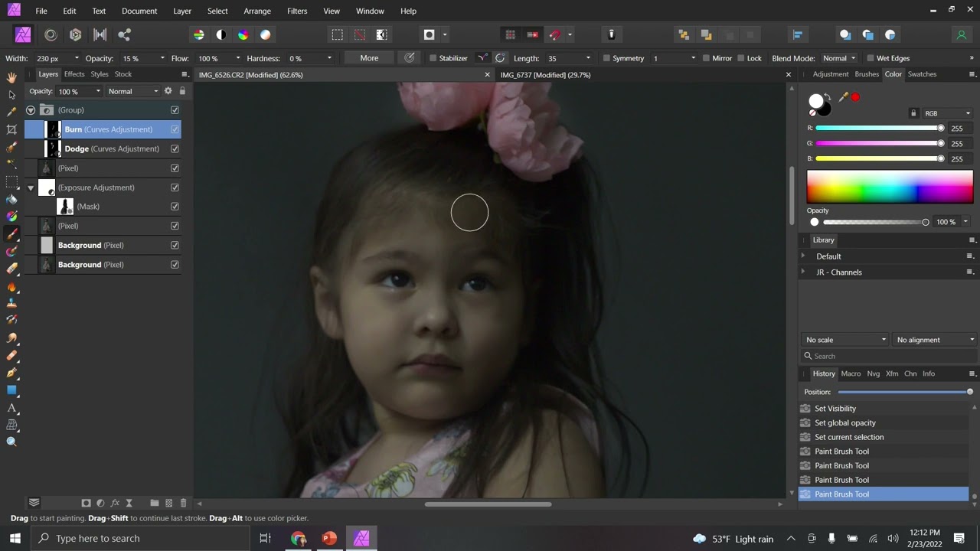Select the Rectangle shape tool
This screenshot has width=980, height=551.
(x=11, y=390)
